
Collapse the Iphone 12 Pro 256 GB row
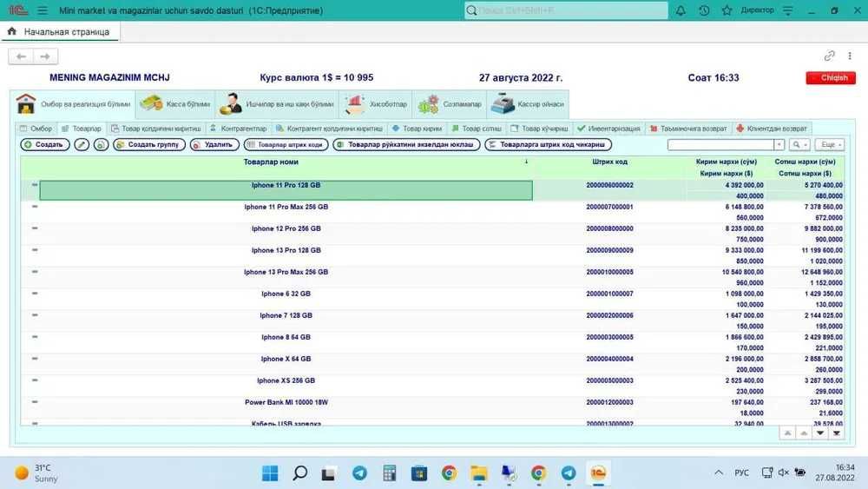tap(35, 228)
